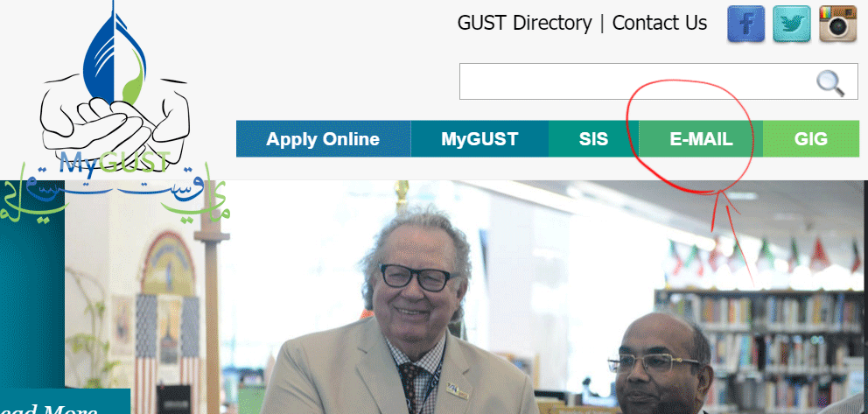868x414 pixels.
Task: Select the GIG navigation item
Action: point(811,139)
